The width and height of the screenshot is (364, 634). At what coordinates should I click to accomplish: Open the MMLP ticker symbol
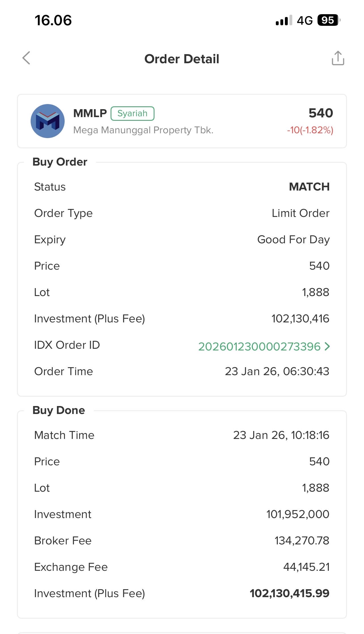90,113
